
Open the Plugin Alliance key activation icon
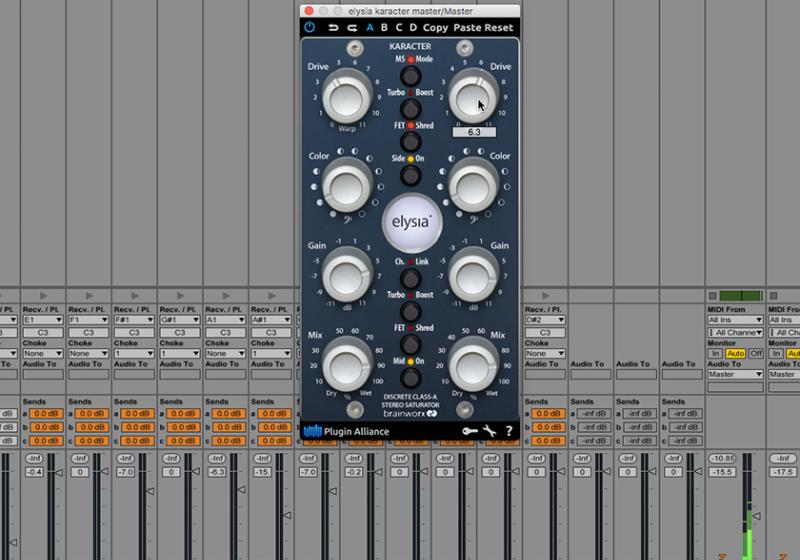click(469, 431)
